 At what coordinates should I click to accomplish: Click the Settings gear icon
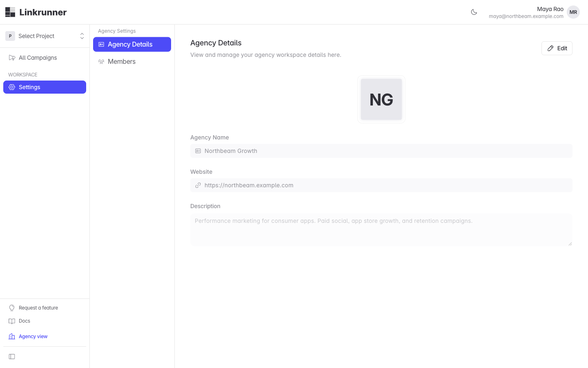coord(12,87)
